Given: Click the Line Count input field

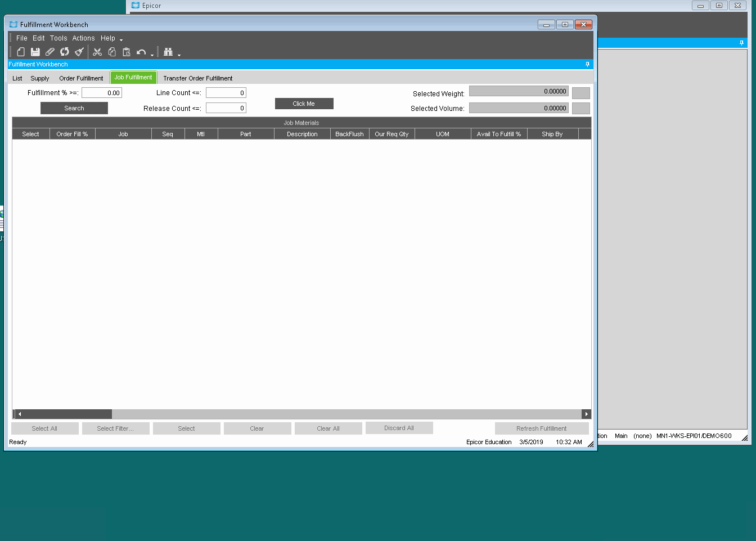Looking at the screenshot, I should coord(226,93).
